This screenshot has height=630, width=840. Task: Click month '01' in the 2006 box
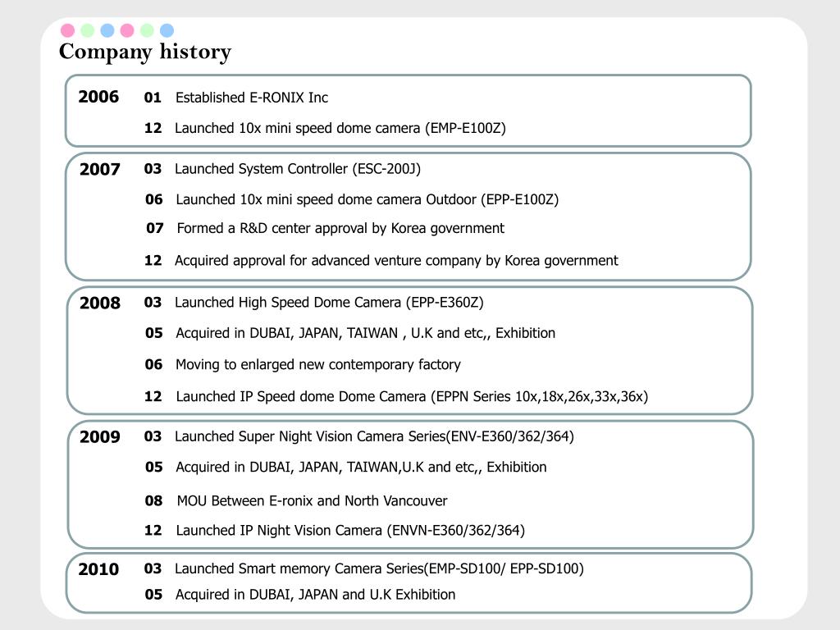[x=153, y=98]
